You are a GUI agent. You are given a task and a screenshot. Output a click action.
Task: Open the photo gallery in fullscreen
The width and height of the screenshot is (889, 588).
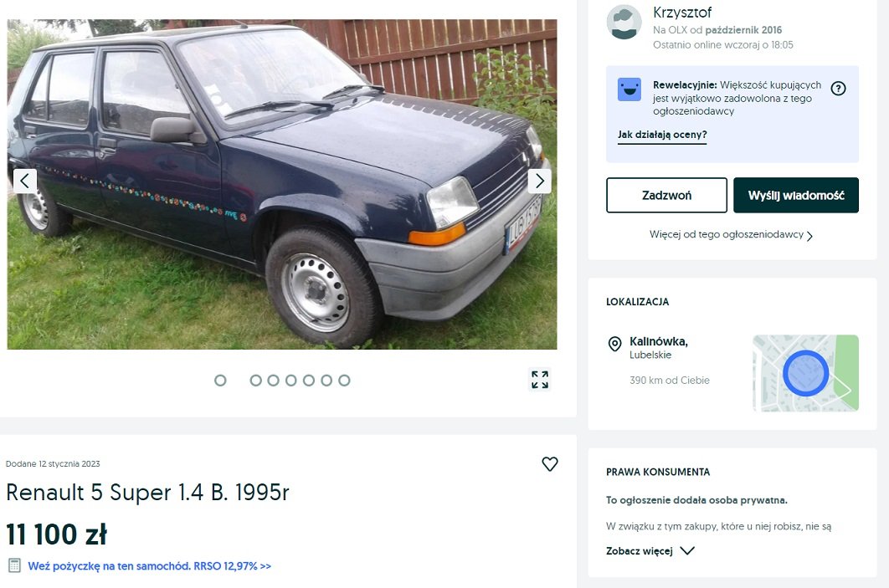pos(540,380)
